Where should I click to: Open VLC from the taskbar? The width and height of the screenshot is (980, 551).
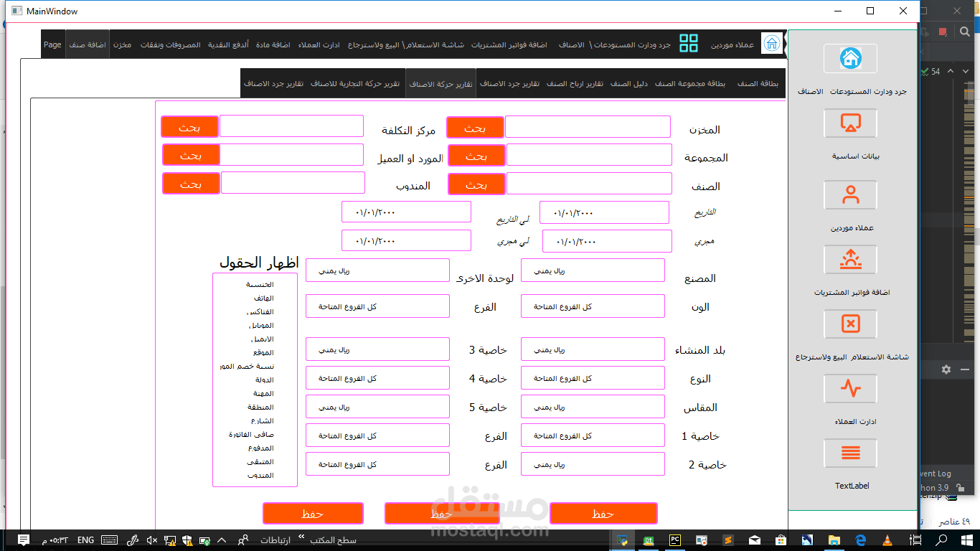click(x=886, y=540)
